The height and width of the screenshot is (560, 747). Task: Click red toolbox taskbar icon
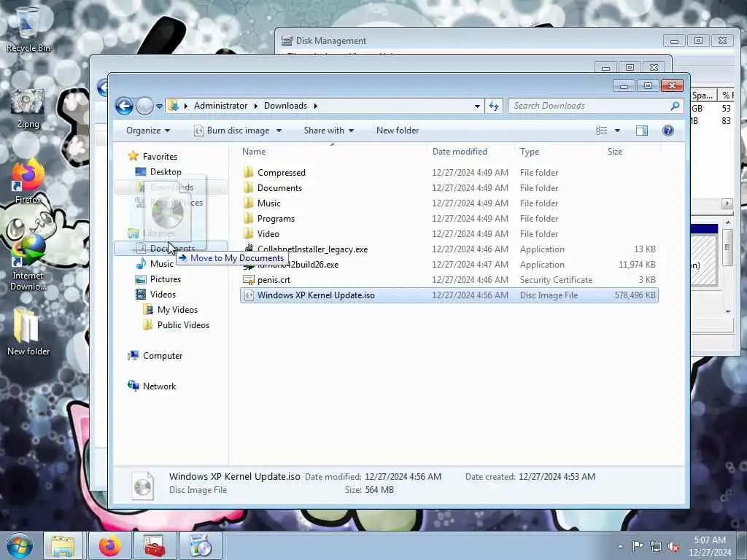coord(155,545)
